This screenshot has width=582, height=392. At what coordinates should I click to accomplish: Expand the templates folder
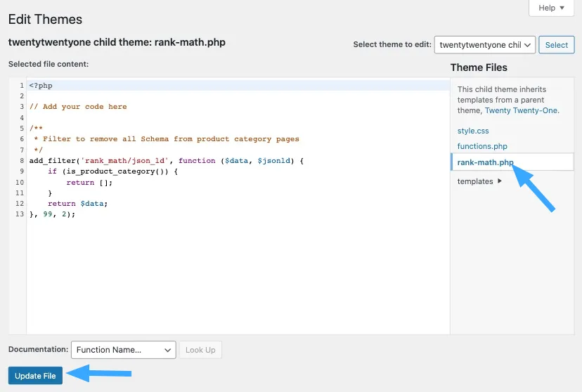tap(479, 181)
